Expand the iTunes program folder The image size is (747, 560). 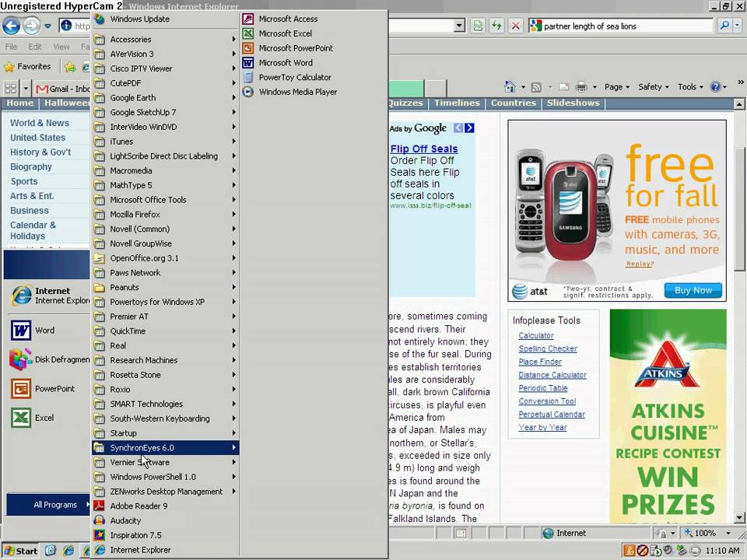[165, 142]
